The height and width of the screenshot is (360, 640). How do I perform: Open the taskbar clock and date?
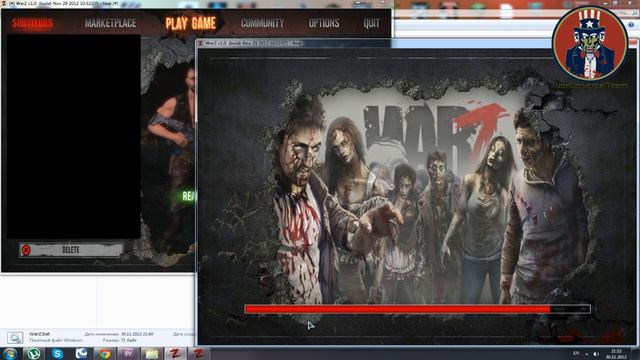click(x=616, y=354)
